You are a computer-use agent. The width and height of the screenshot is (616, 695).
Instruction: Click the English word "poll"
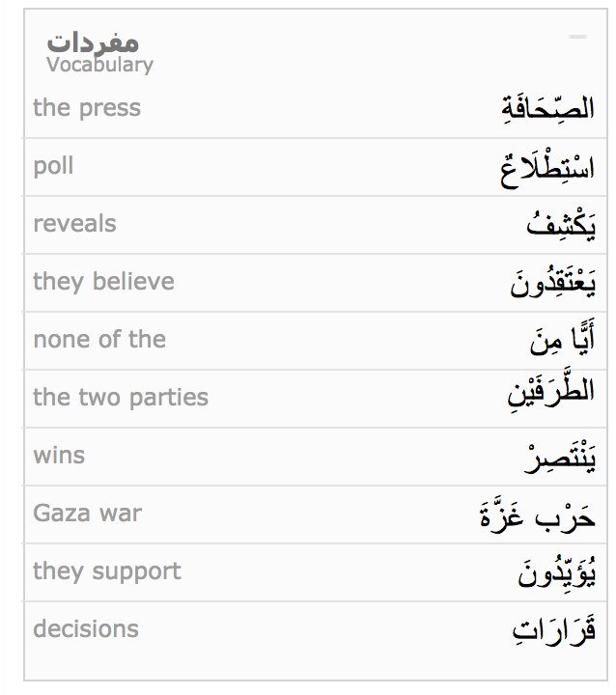click(53, 166)
